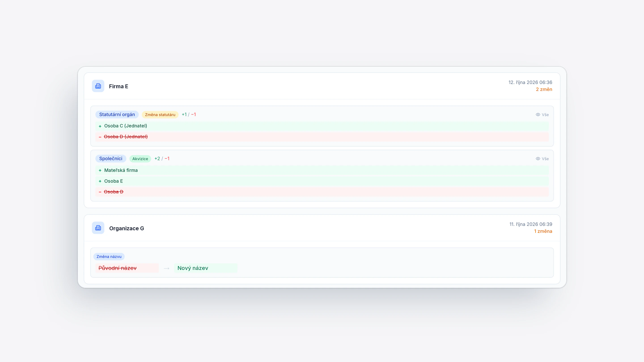Click the plus icon before Osoba E
Screen dimensions: 644x362
[x=100, y=181]
